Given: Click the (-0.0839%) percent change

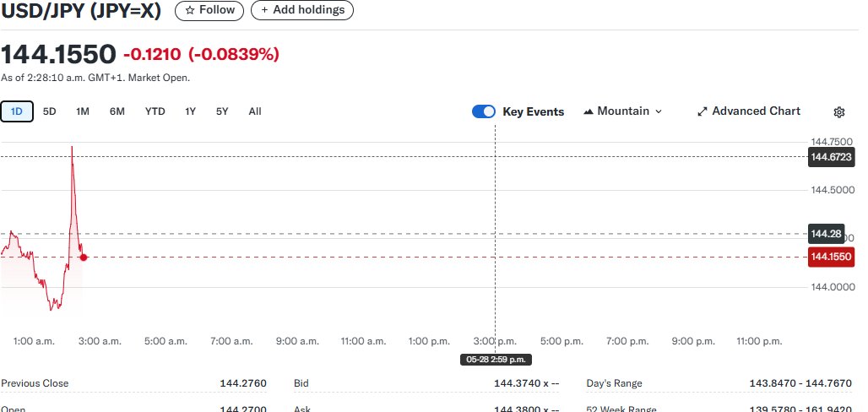Looking at the screenshot, I should 234,54.
